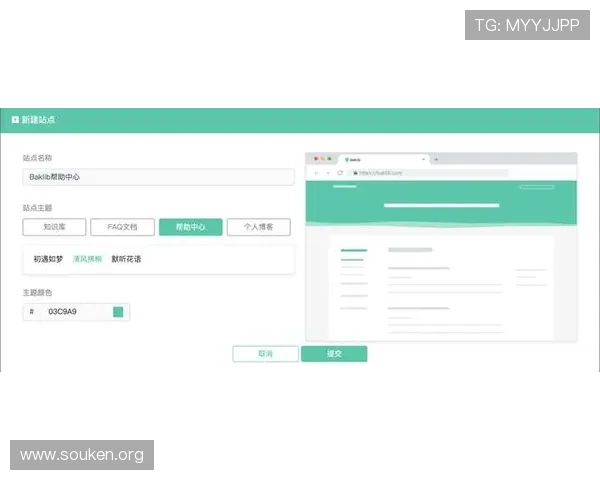Select the 个人博客 site theme
600x480 pixels.
258,227
